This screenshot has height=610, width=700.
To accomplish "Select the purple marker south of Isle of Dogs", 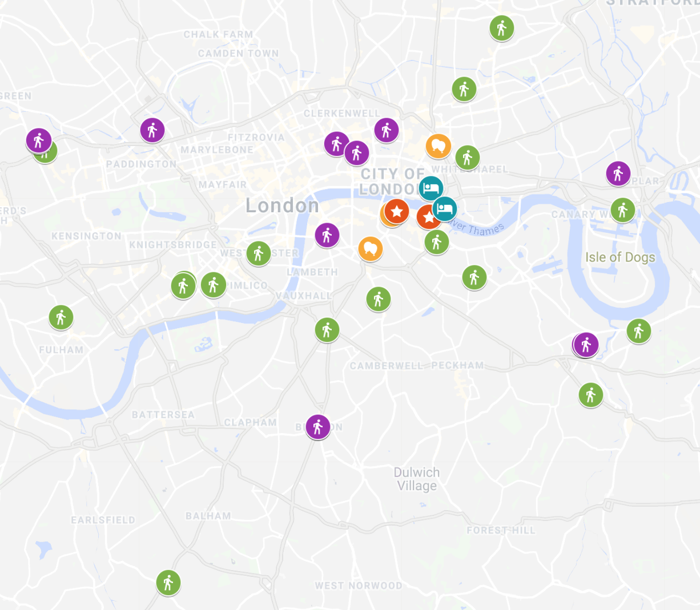I will click(x=586, y=344).
